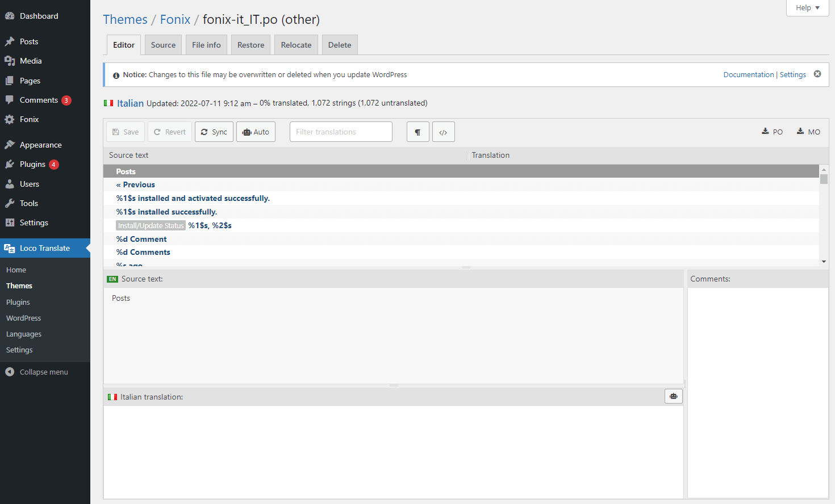Switch to the Source tab
The width and height of the screenshot is (835, 504).
coord(163,45)
